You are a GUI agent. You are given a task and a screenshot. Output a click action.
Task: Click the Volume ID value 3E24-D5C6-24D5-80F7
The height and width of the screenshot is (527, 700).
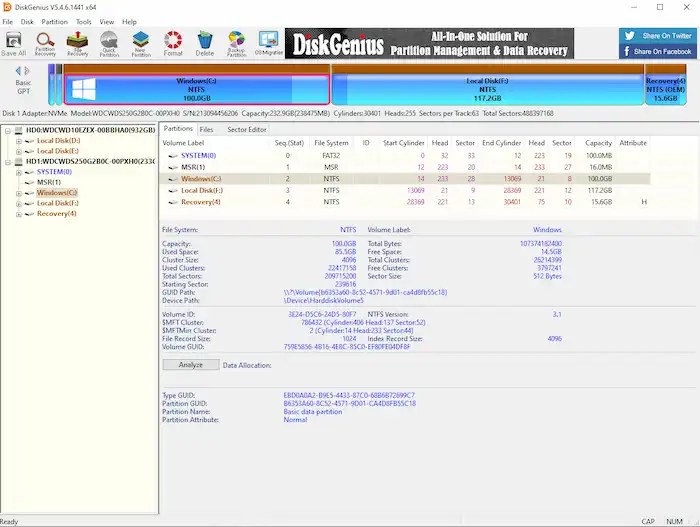[x=322, y=314]
